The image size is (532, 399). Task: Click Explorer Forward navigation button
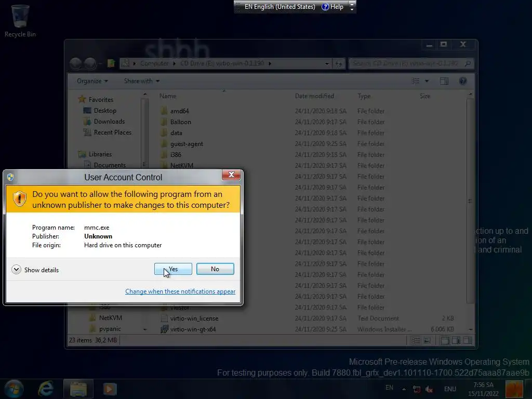[90, 63]
